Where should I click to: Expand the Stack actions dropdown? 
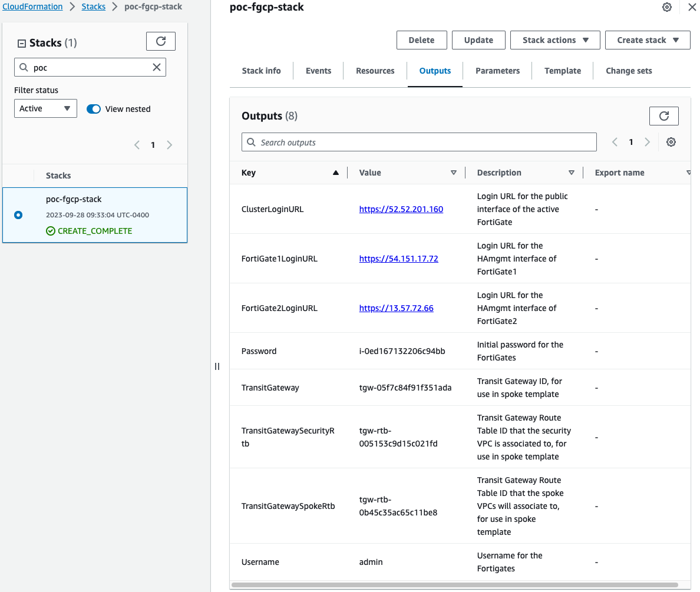point(555,40)
